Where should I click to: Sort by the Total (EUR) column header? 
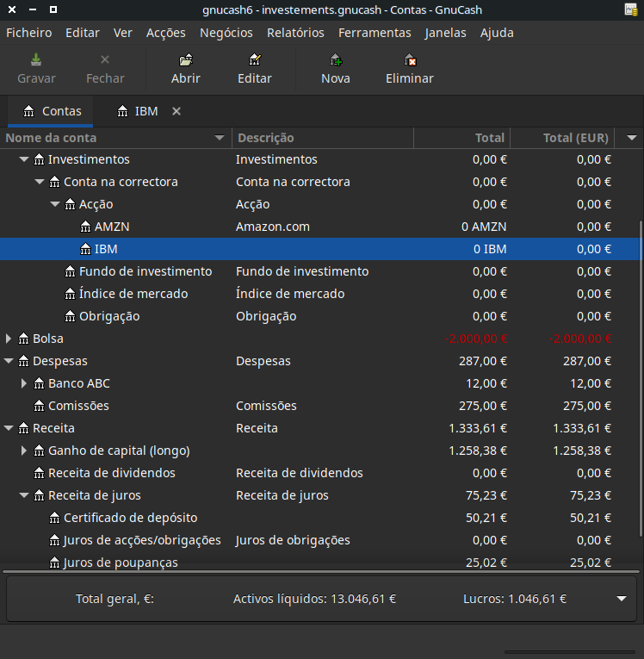575,138
